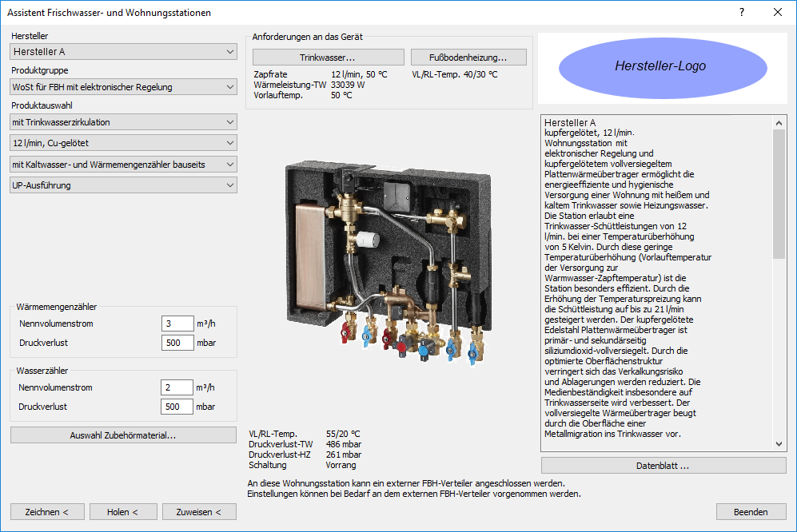The height and width of the screenshot is (532, 797).
Task: Open the Kaltwasser- und Wärmemengenzähler dropdown
Action: coord(124,164)
